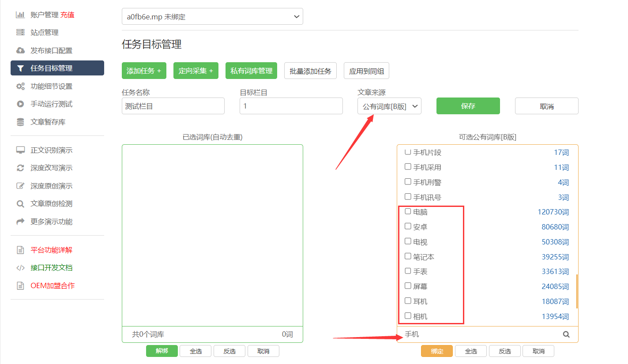Open the a0fb6e.mp site selection dropdown
The width and height of the screenshot is (628, 364).
tap(212, 17)
